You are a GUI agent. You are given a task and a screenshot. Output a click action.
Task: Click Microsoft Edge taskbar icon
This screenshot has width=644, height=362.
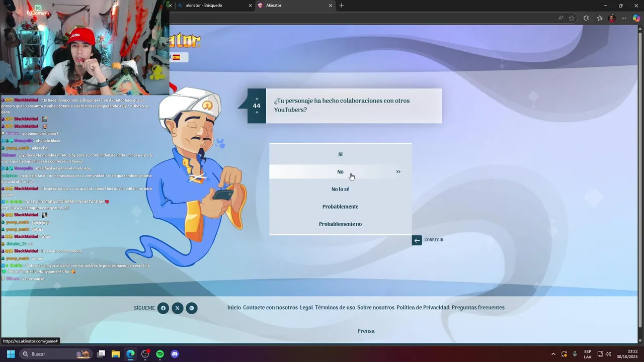[130, 354]
